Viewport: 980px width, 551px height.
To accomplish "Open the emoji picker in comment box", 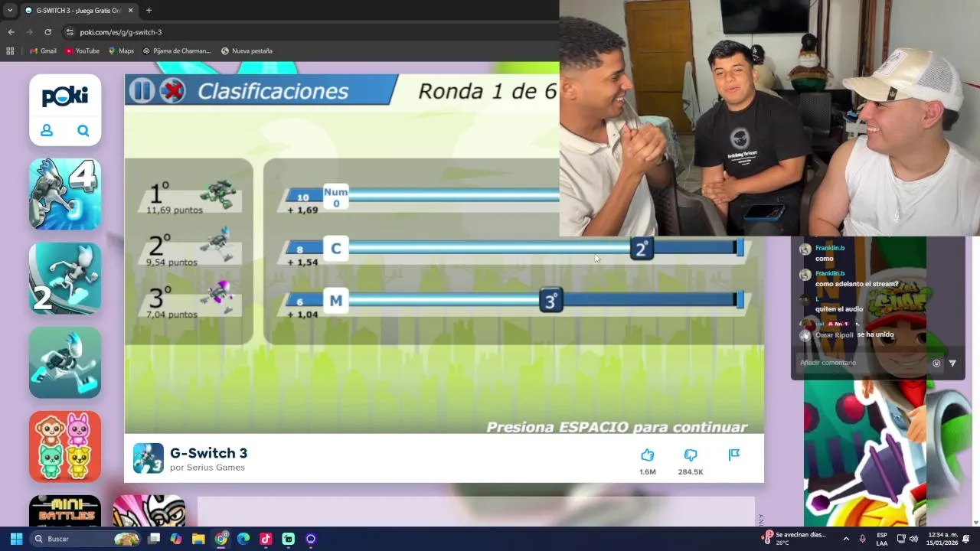I will pos(936,364).
